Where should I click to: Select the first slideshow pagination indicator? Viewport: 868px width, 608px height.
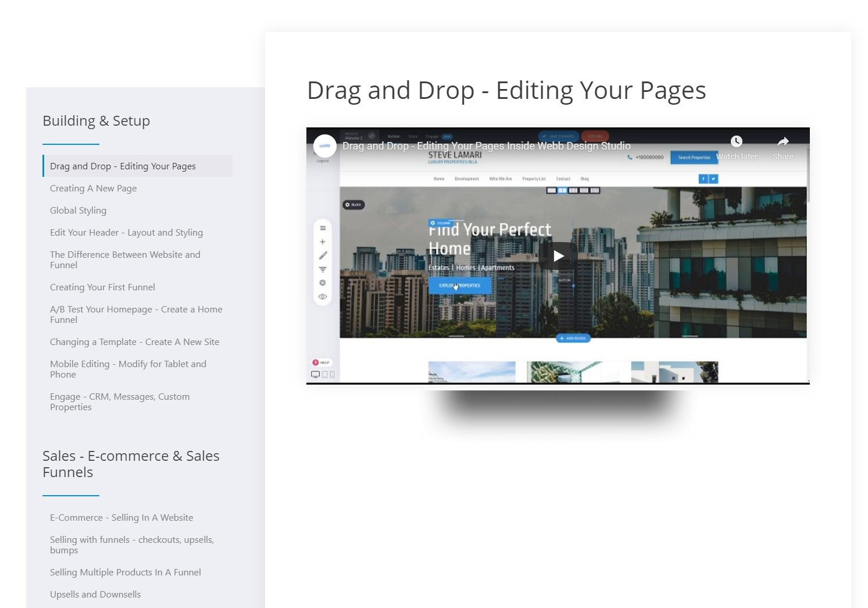551,190
